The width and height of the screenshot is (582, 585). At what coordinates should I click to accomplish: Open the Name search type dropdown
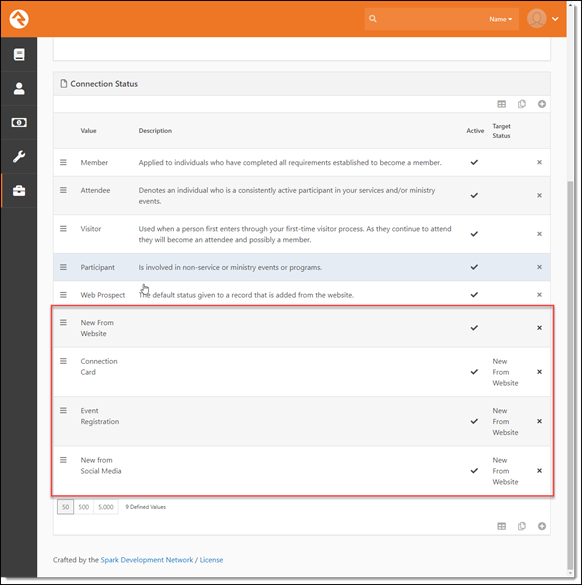[x=500, y=19]
